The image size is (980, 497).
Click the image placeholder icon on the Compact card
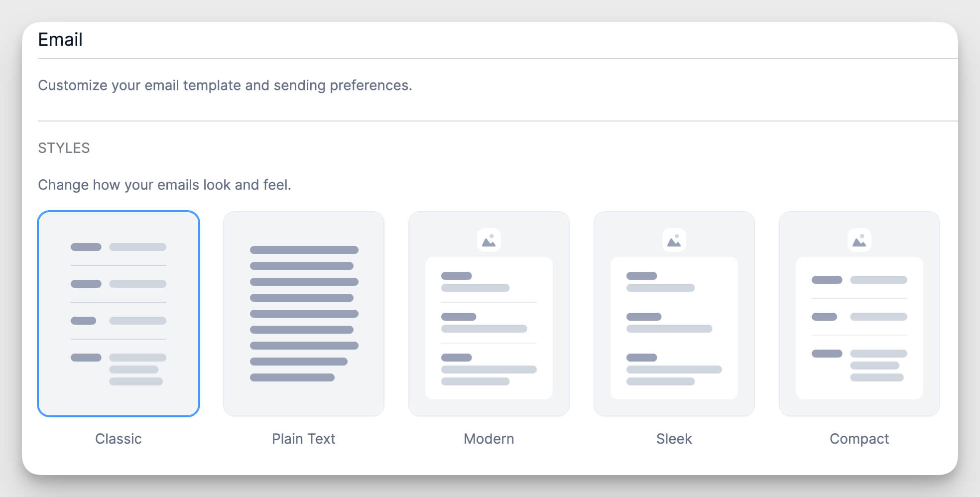pos(859,240)
